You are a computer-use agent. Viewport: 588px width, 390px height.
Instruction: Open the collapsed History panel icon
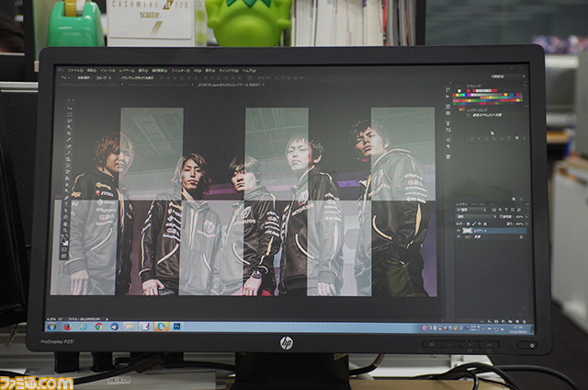447,90
